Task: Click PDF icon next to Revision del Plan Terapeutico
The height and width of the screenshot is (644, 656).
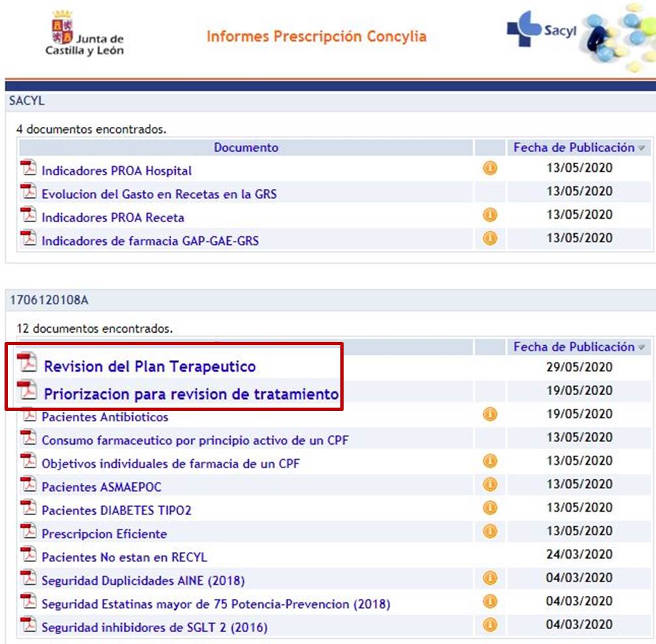Action: 27,364
